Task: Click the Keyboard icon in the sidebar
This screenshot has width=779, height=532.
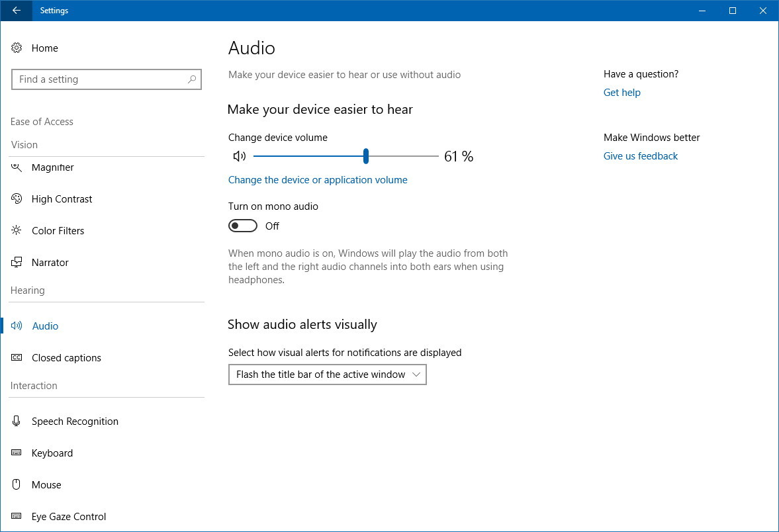Action: pos(17,453)
